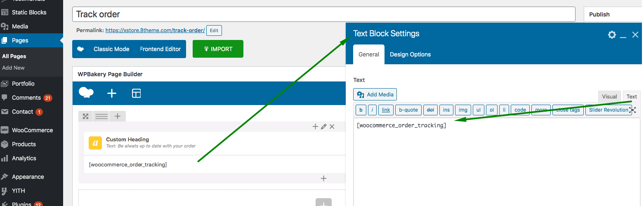The width and height of the screenshot is (644, 206).
Task: Click the page title field 'Track order'
Action: coord(323,14)
